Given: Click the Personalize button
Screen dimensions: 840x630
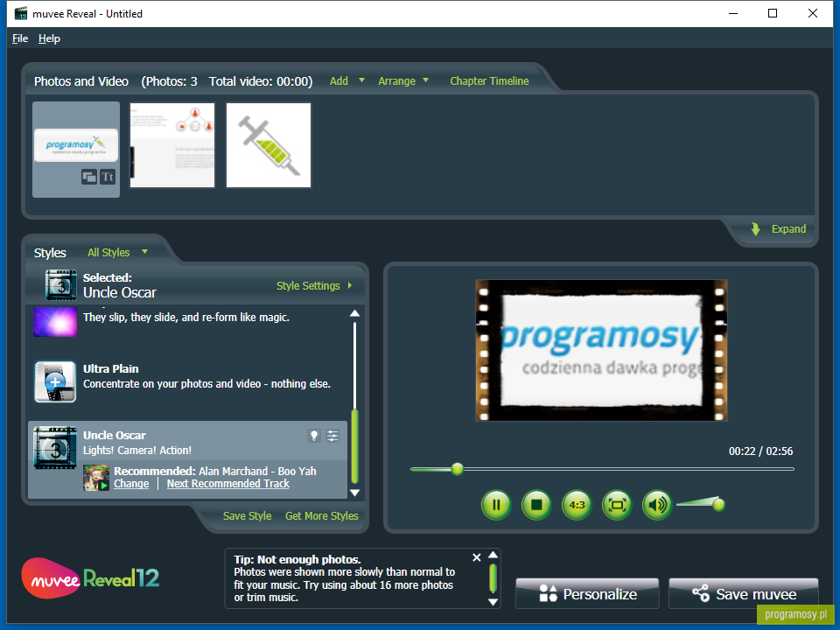Looking at the screenshot, I should 587,593.
